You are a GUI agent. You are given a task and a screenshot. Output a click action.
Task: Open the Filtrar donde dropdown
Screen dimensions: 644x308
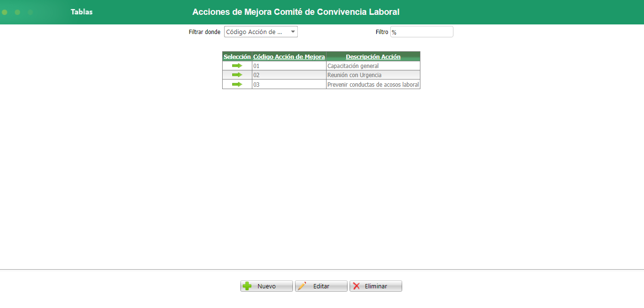[x=260, y=31]
